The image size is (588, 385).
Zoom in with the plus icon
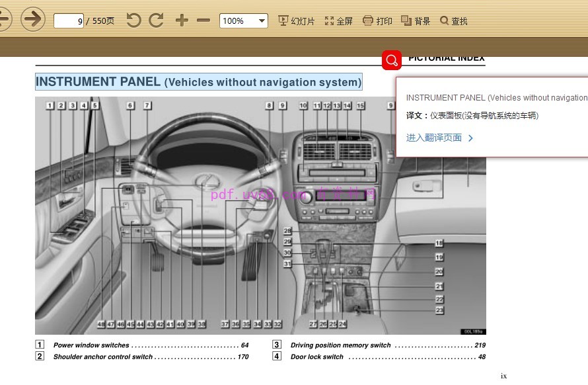click(182, 21)
